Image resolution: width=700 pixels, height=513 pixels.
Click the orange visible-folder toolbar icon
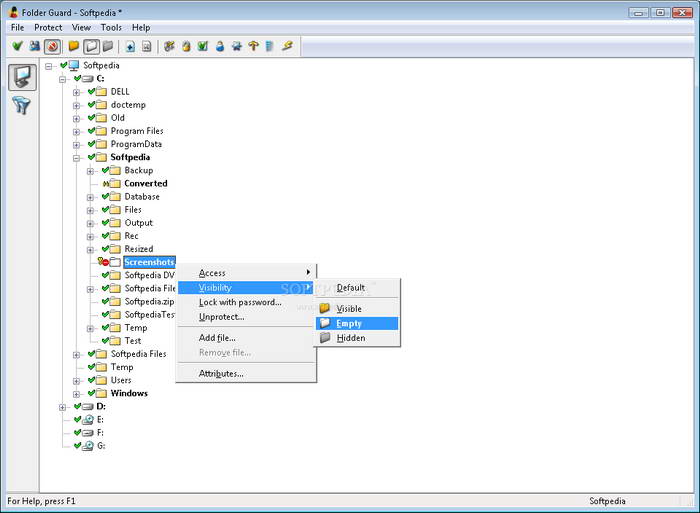[x=74, y=46]
